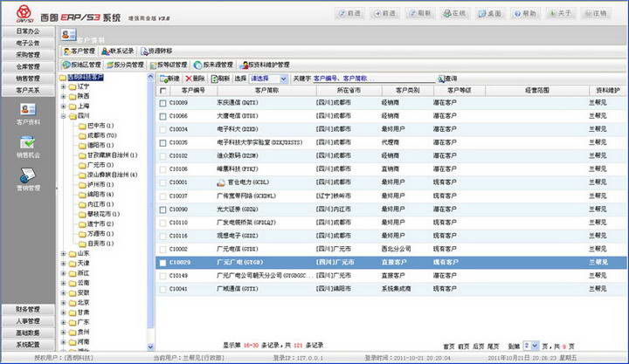The image size is (629, 364).
Task: Go to 尾页 last page link
Action: [x=493, y=347]
